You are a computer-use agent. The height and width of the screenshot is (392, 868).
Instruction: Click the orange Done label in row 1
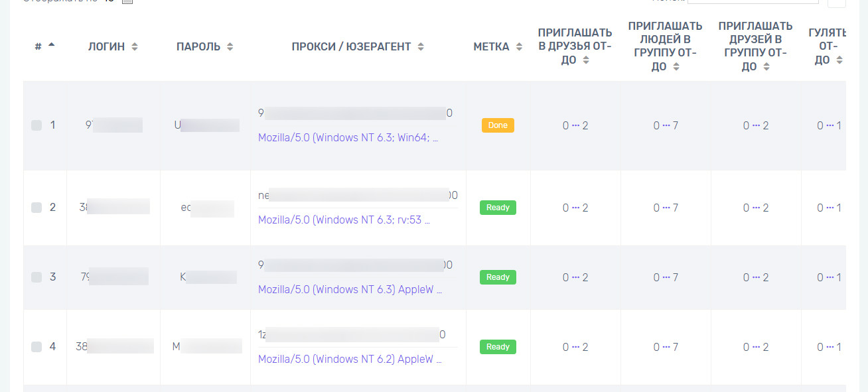click(x=498, y=125)
